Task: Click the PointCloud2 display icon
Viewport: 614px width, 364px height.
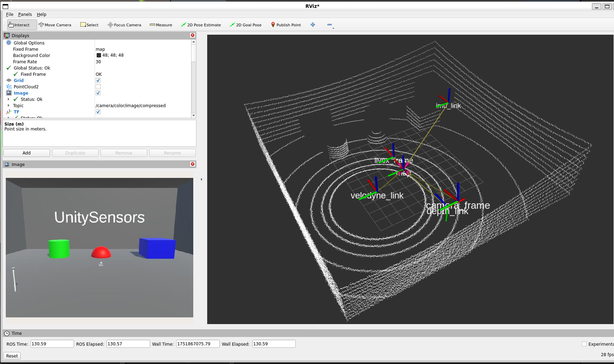Action: (9, 87)
